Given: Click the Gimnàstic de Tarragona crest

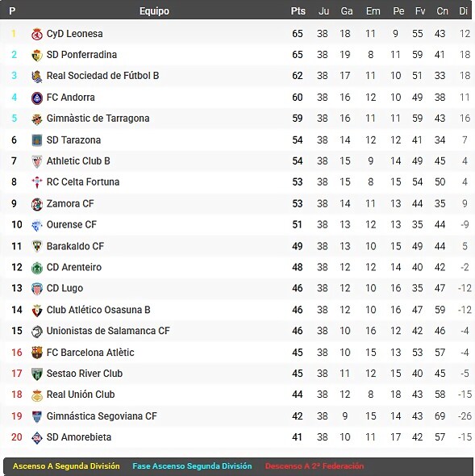Looking at the screenshot, I should pyautogui.click(x=37, y=119).
